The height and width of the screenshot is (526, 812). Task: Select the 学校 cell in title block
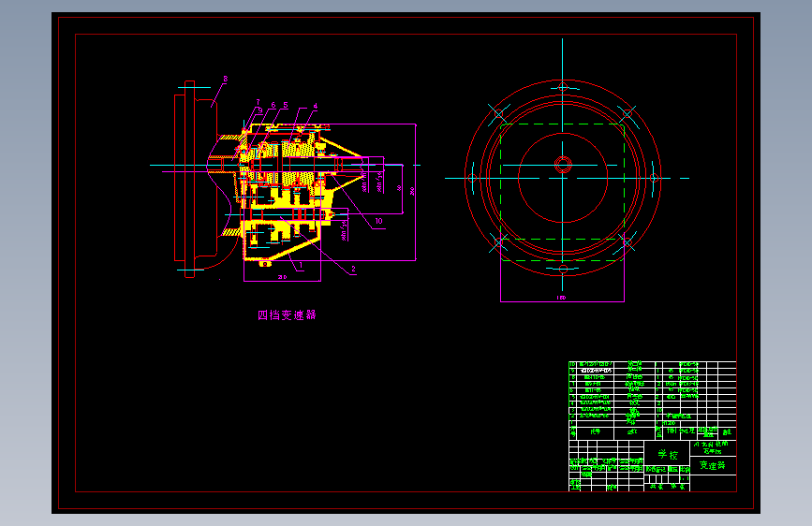(x=668, y=455)
